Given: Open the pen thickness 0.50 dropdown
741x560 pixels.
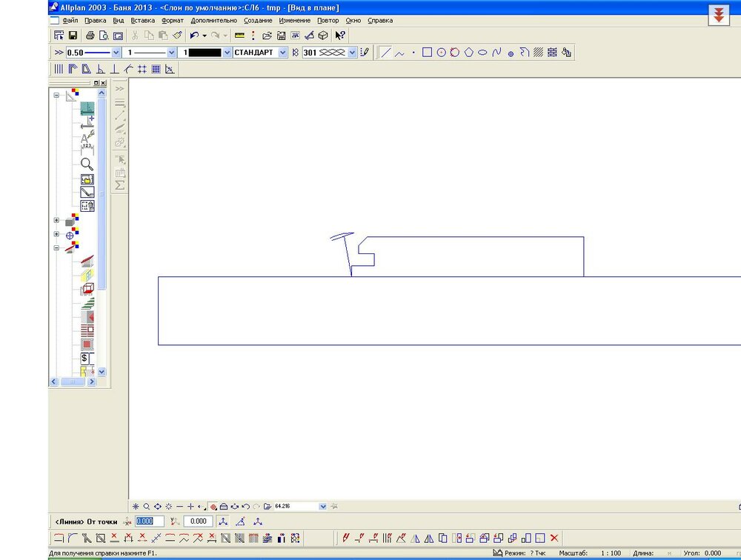Looking at the screenshot, I should [116, 53].
